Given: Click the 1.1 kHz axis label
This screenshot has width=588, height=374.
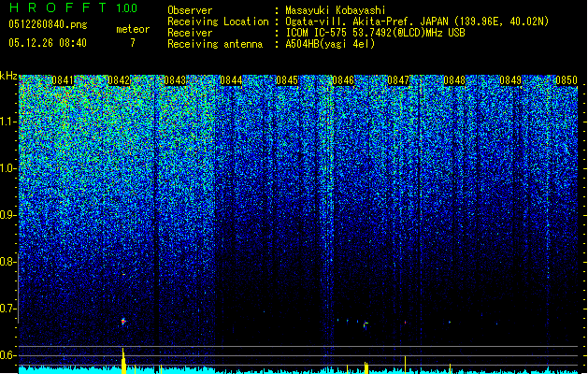Looking at the screenshot, I should [8, 122].
